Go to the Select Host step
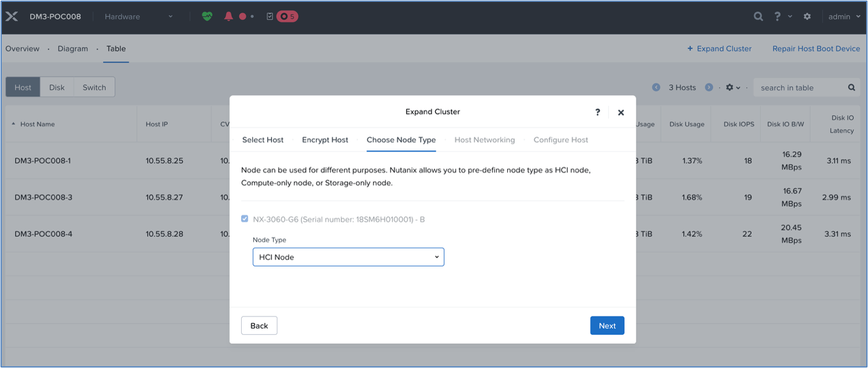This screenshot has height=368, width=868. 263,140
